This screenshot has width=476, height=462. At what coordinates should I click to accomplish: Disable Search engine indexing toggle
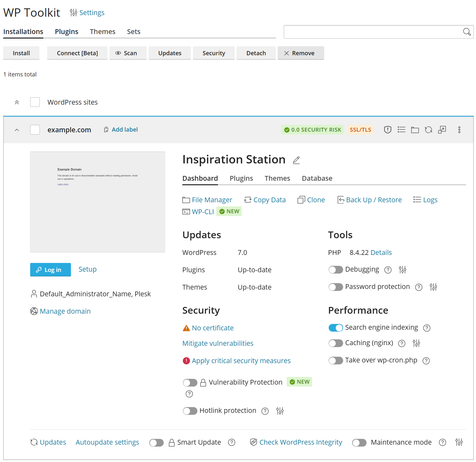[336, 328]
